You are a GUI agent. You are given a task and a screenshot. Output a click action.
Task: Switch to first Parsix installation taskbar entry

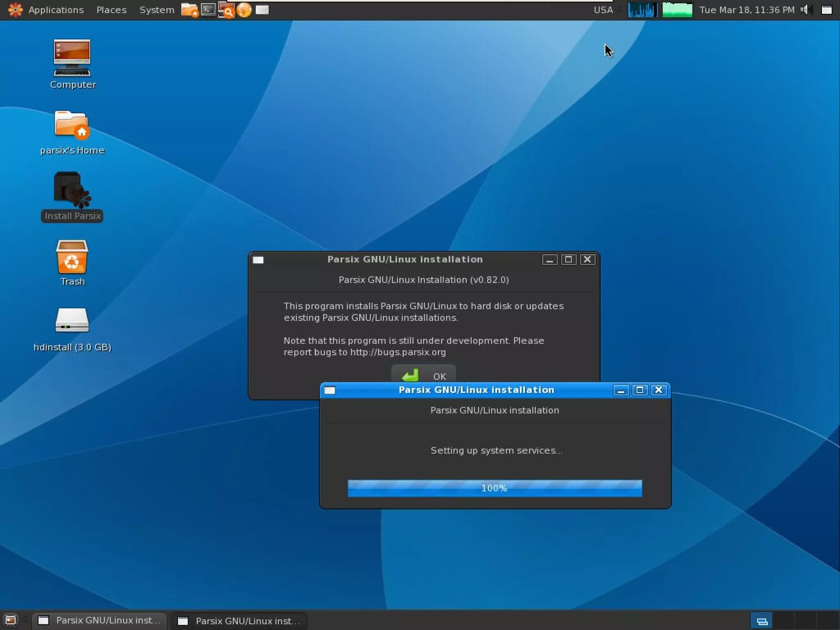coord(100,620)
